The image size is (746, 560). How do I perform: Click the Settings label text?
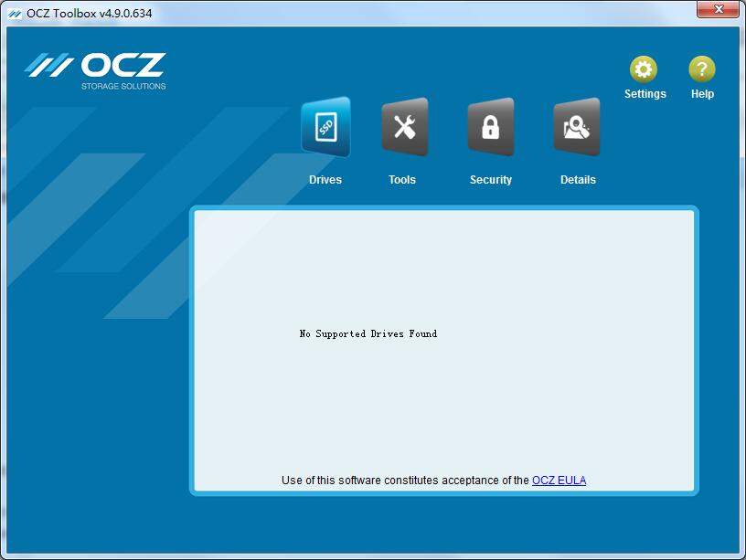(x=644, y=93)
